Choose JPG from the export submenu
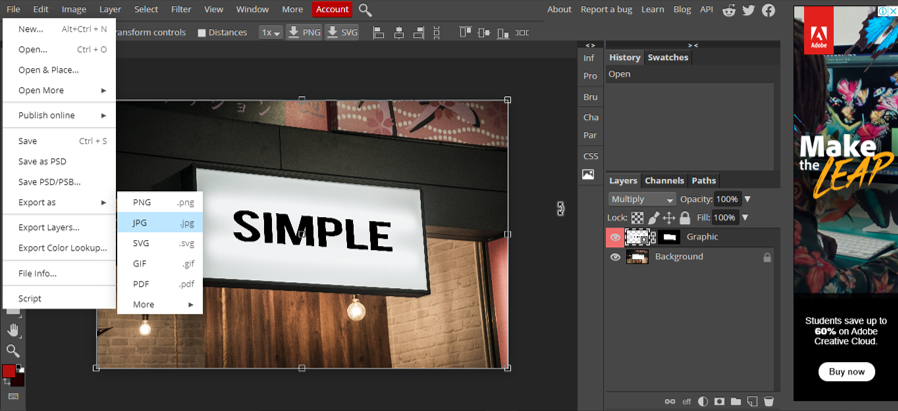Screen dimensions: 898x411 [160, 223]
